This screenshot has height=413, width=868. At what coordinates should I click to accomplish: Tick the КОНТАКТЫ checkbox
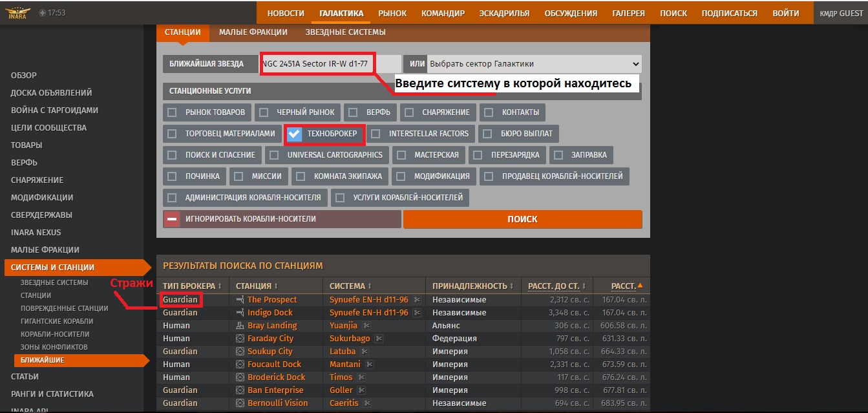[x=489, y=112]
